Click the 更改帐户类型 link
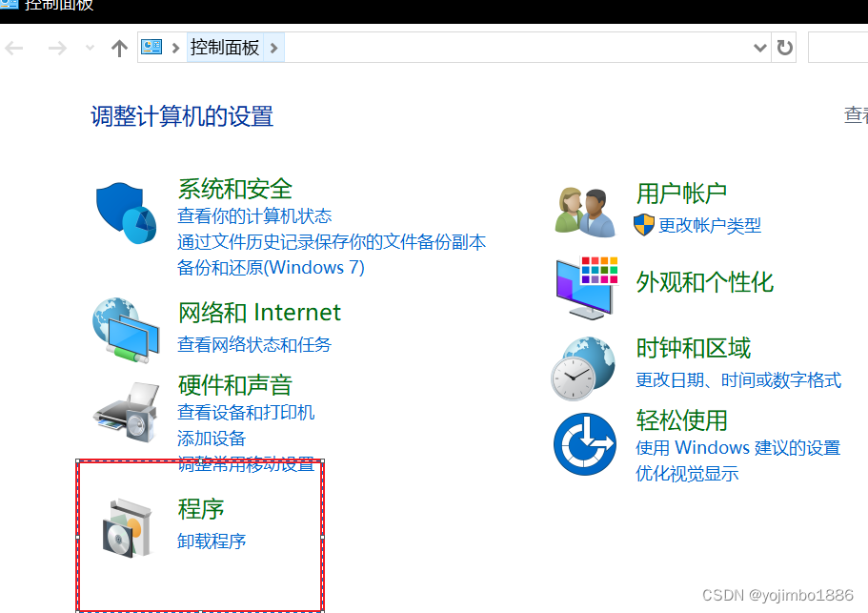Screen dimensions: 868x613 710,225
